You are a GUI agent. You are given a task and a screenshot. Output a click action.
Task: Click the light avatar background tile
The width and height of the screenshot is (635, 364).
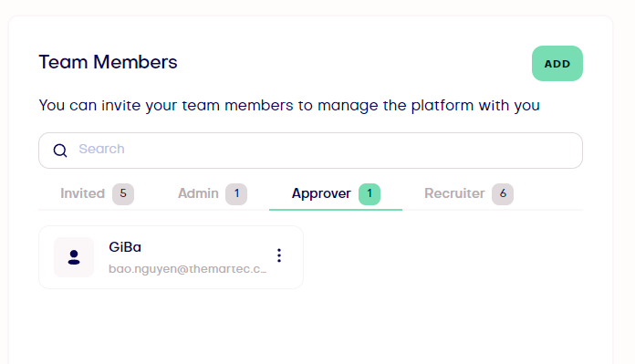(74, 257)
